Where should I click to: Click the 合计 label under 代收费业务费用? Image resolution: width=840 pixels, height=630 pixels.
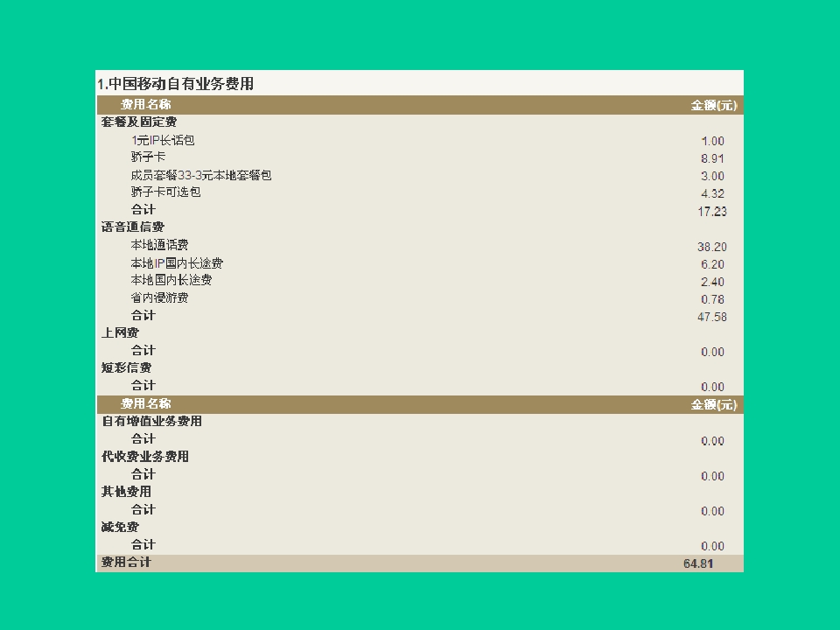pos(143,474)
